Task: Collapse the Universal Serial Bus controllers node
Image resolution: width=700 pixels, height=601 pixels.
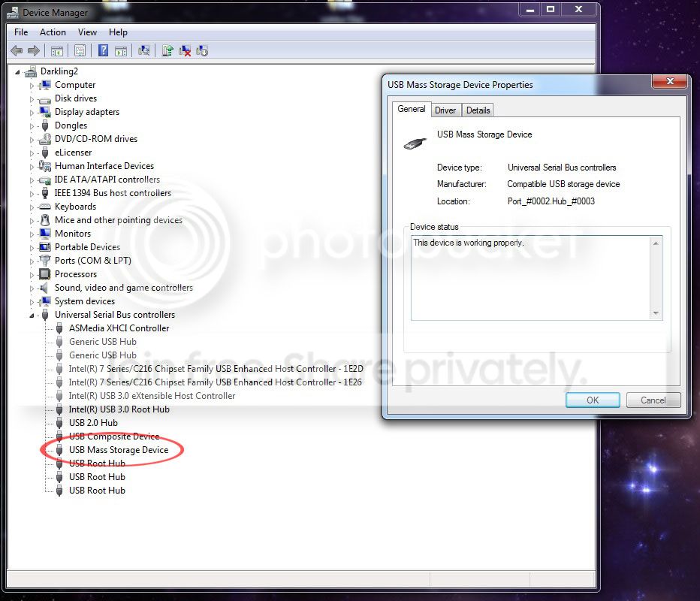Action: (32, 316)
